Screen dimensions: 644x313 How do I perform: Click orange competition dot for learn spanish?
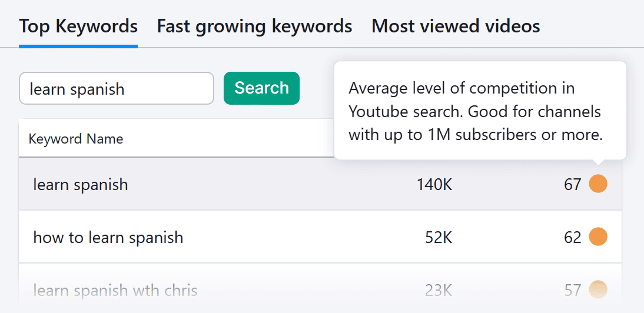(x=598, y=184)
